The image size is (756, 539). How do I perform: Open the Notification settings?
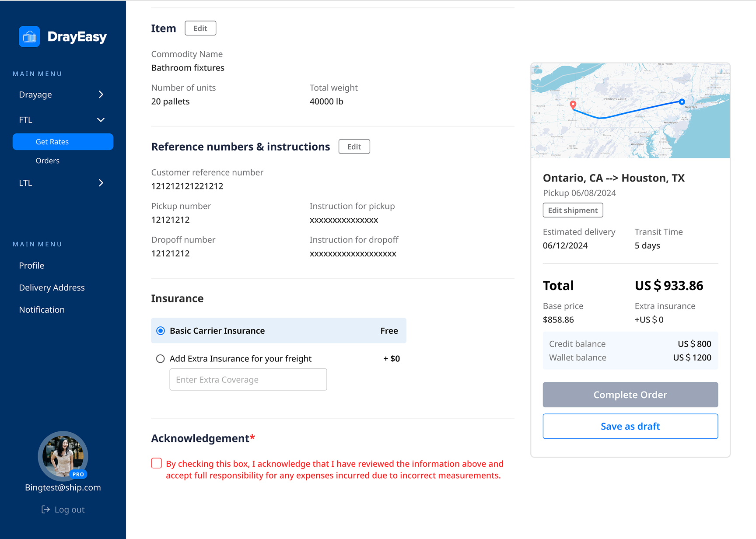tap(42, 309)
